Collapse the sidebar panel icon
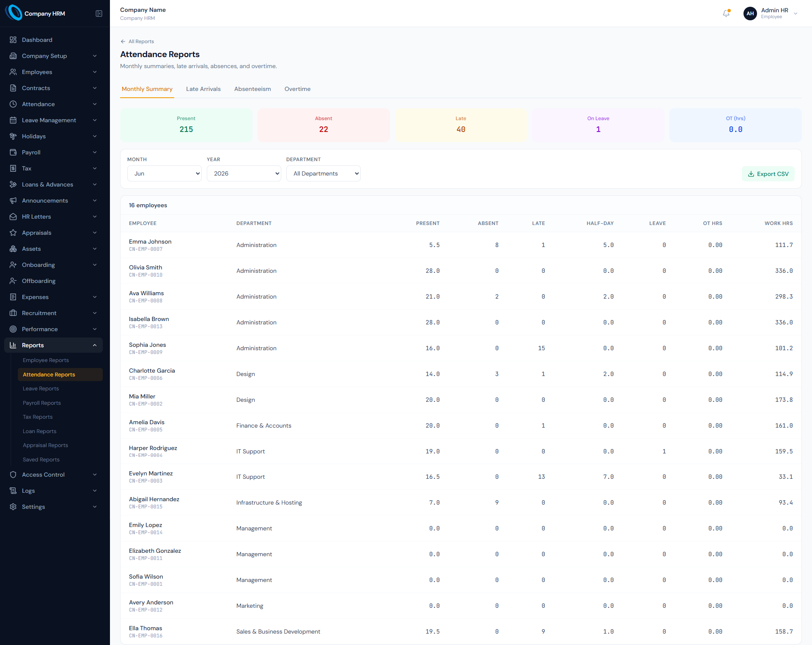 point(99,14)
